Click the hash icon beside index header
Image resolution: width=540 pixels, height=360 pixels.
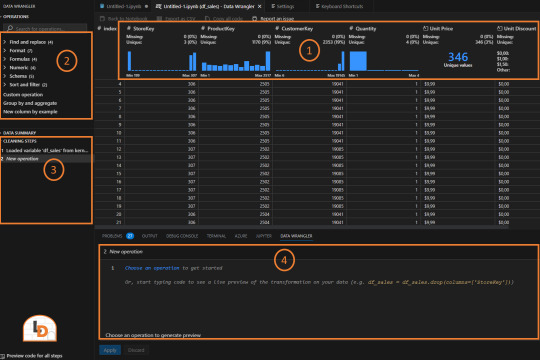(x=99, y=28)
